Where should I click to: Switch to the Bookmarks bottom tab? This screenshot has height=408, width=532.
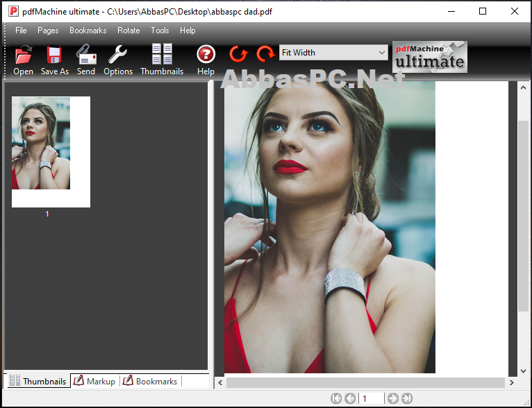[x=150, y=381]
